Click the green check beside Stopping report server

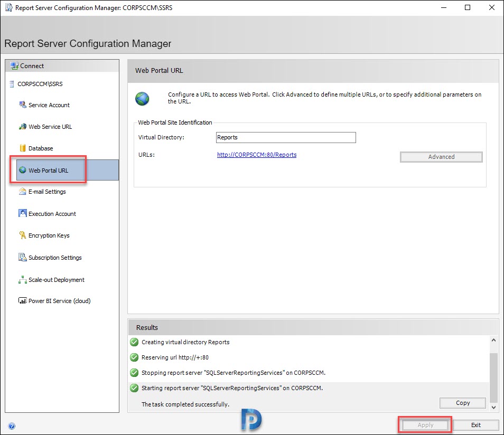[x=134, y=373]
